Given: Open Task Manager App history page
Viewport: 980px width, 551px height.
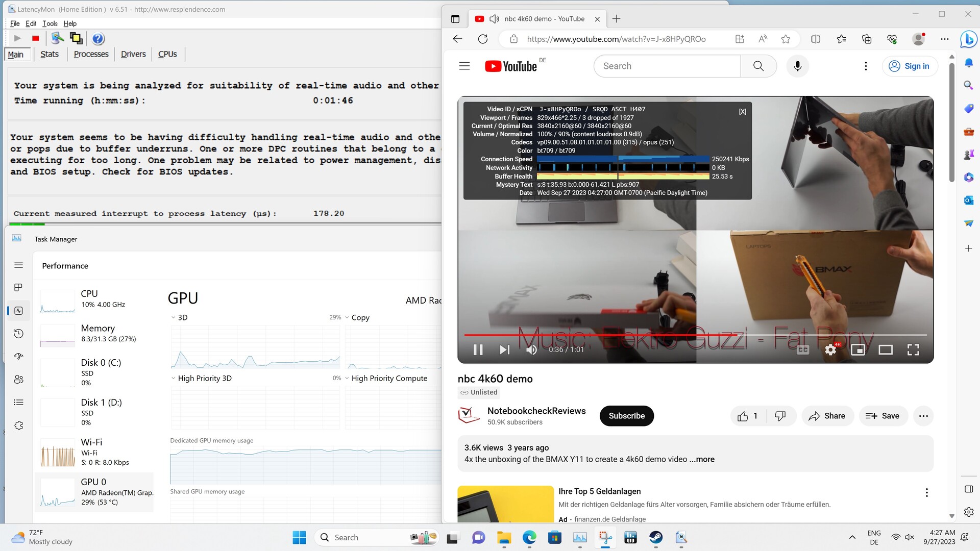Looking at the screenshot, I should tap(19, 334).
